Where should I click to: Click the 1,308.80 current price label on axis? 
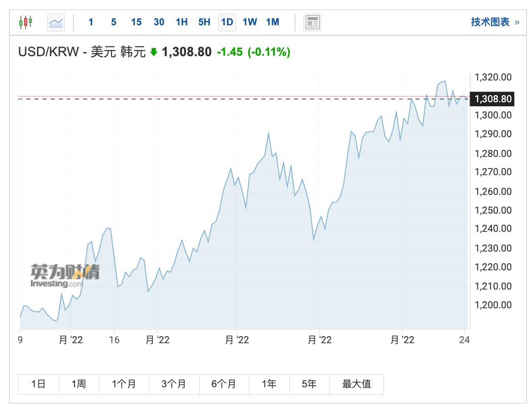pos(491,99)
